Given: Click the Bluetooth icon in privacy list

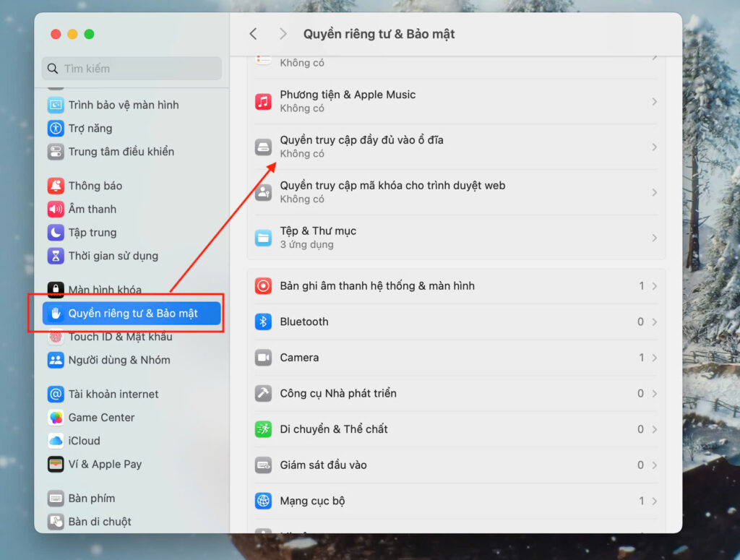Looking at the screenshot, I should pos(263,322).
